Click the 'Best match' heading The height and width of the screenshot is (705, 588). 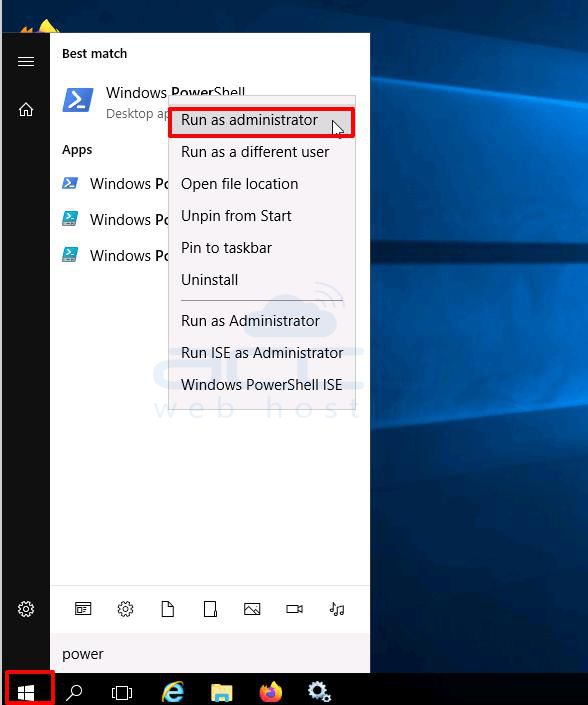tap(94, 54)
